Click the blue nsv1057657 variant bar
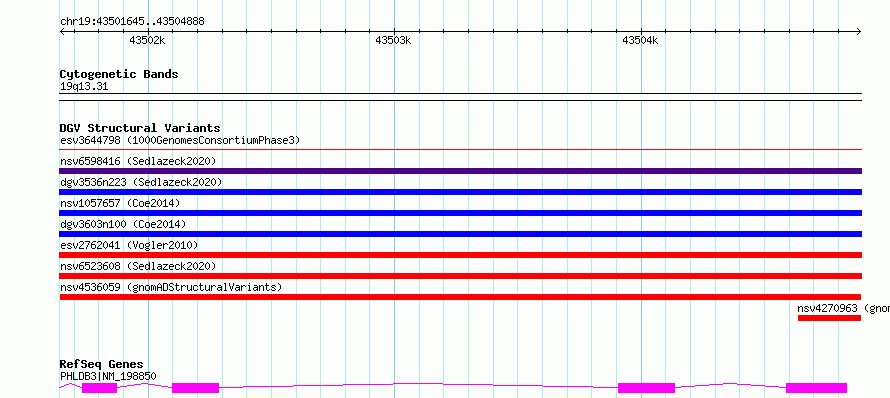Screen dimensions: 890x398 coord(461,213)
